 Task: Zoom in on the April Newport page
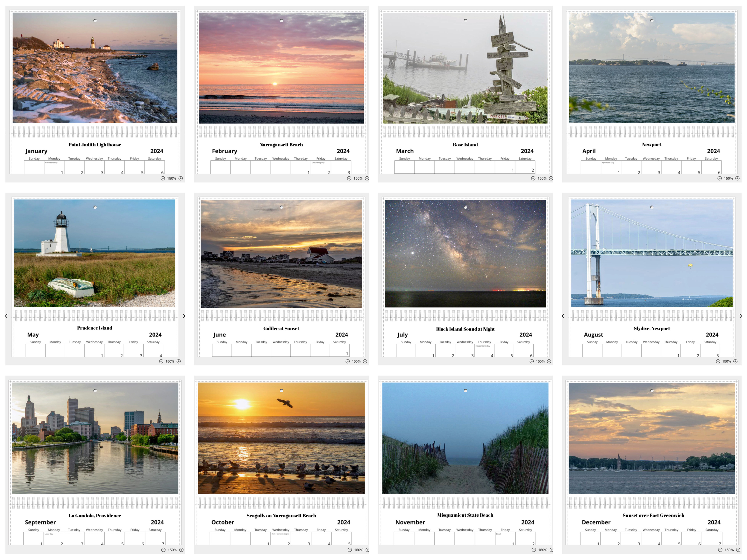pos(737,178)
